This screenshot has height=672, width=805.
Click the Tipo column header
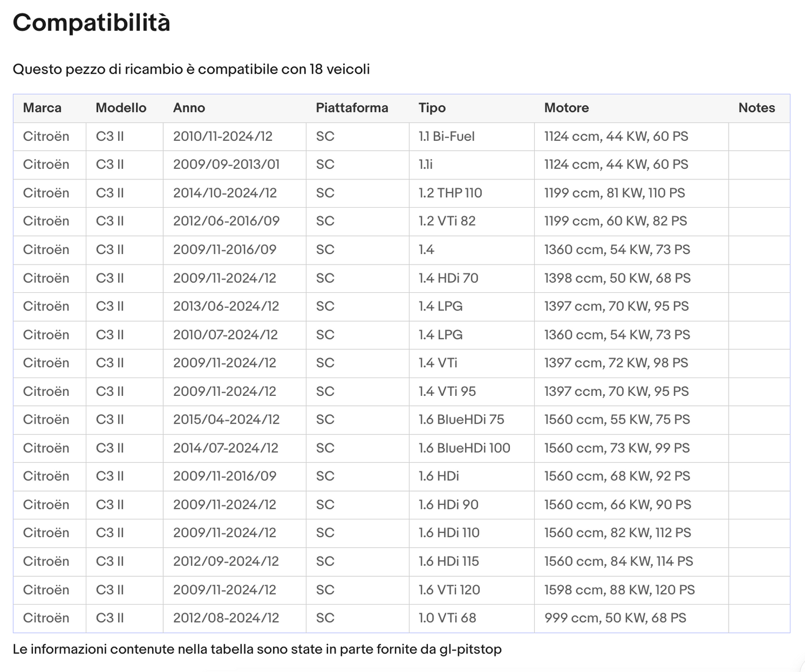pos(432,108)
